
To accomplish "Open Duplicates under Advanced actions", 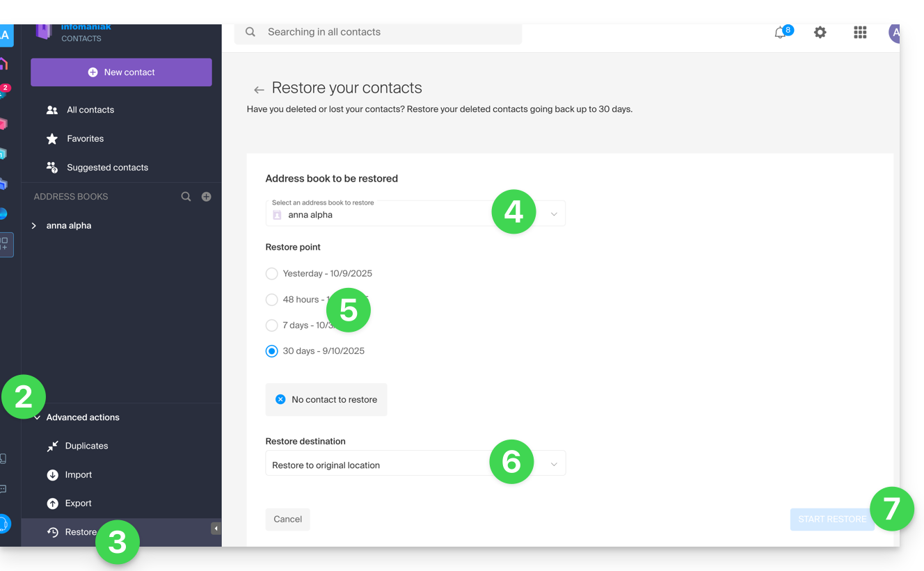I will [x=86, y=446].
